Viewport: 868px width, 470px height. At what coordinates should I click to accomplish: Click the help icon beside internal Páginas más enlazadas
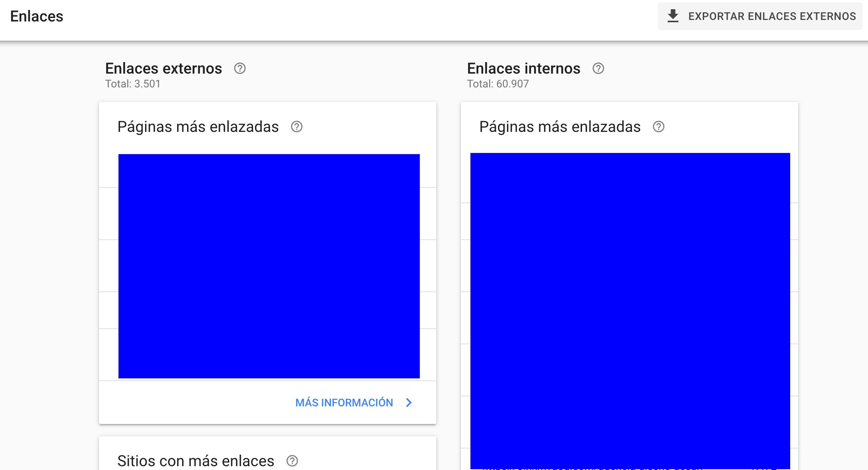[659, 127]
